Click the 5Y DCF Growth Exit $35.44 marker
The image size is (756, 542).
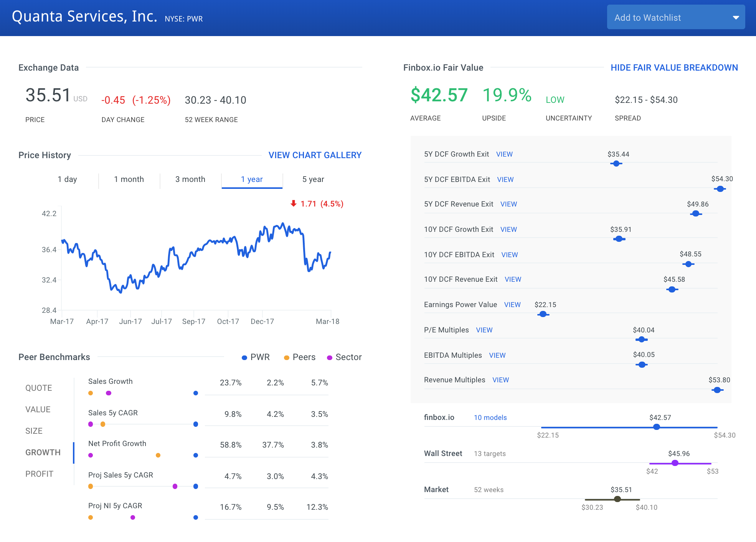(616, 164)
